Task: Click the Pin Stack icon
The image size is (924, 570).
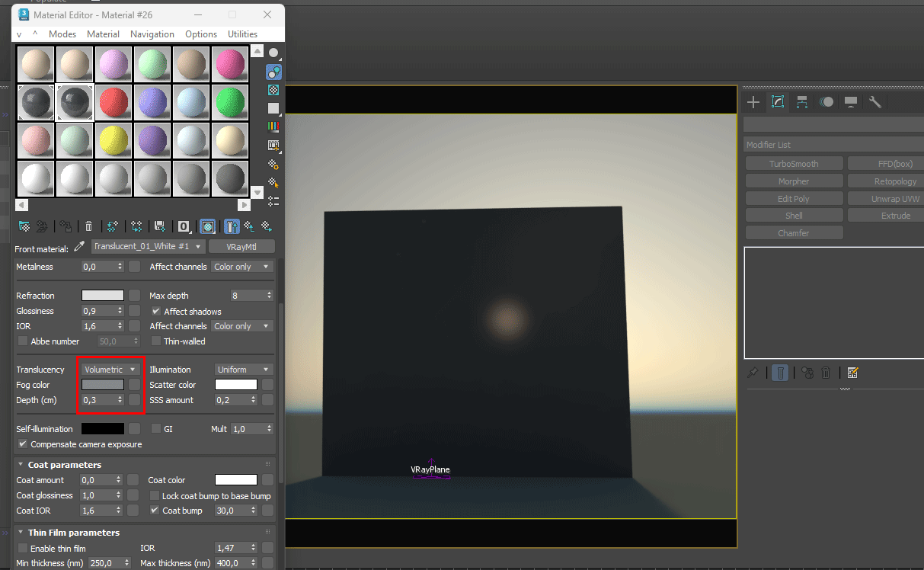Action: coord(752,373)
